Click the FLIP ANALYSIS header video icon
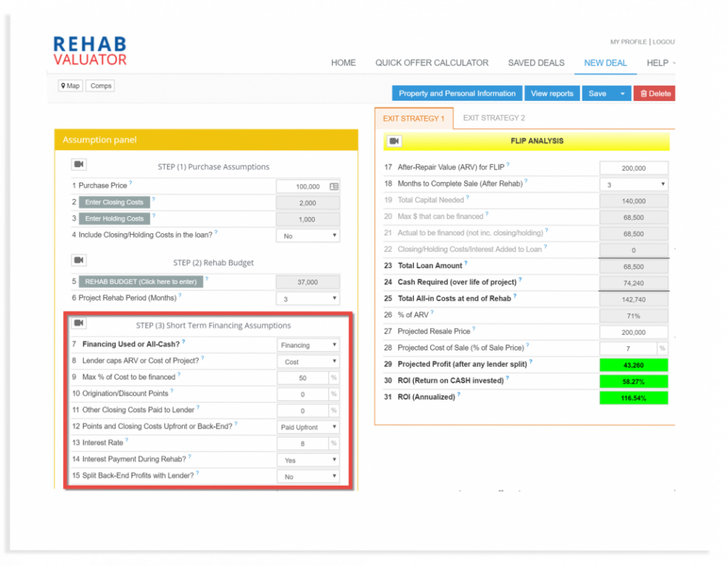This screenshot has width=728, height=566. [394, 140]
